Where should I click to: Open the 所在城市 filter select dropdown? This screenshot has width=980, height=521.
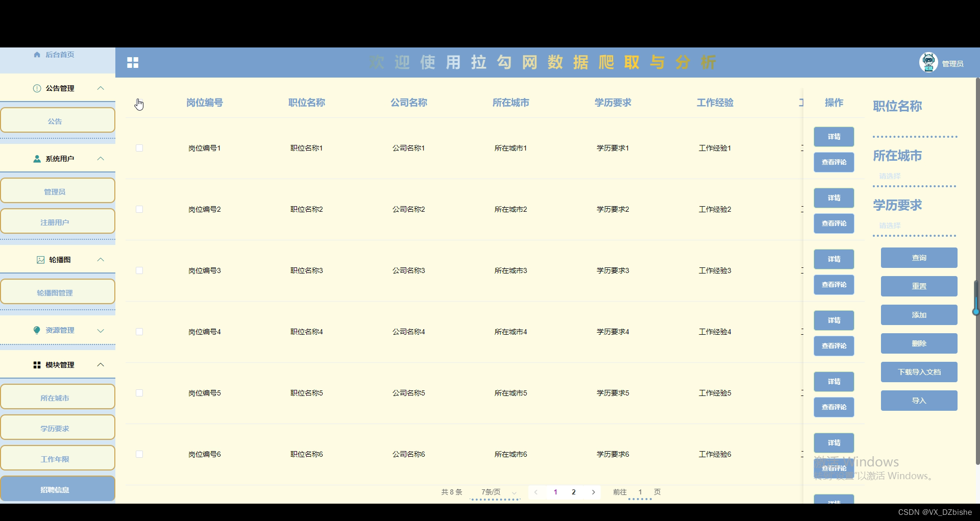point(915,176)
